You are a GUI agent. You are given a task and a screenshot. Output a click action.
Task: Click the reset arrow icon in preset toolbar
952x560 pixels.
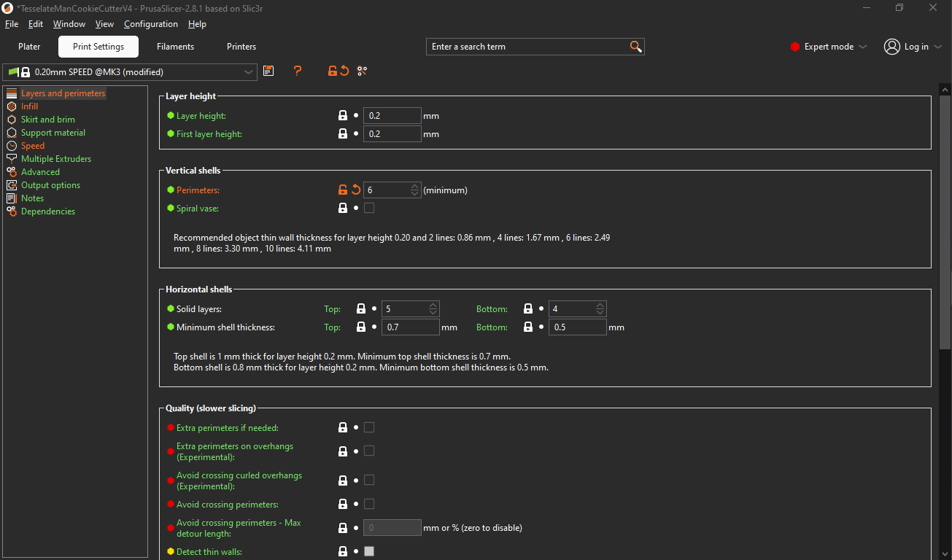[x=344, y=71]
